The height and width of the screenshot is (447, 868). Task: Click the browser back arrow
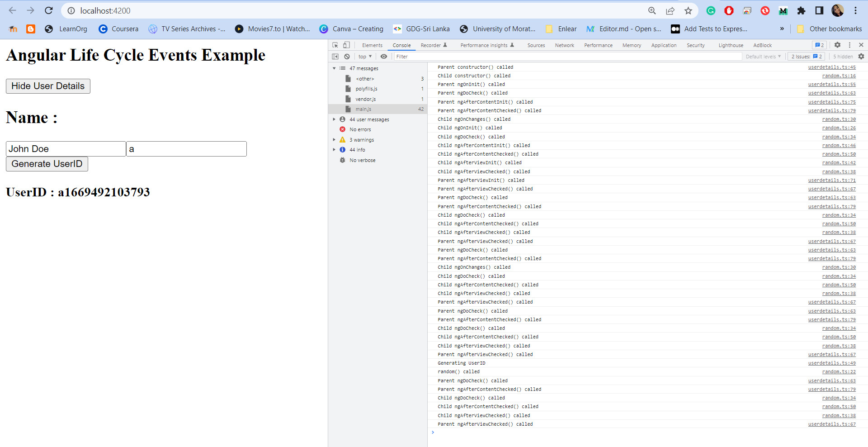(13, 10)
